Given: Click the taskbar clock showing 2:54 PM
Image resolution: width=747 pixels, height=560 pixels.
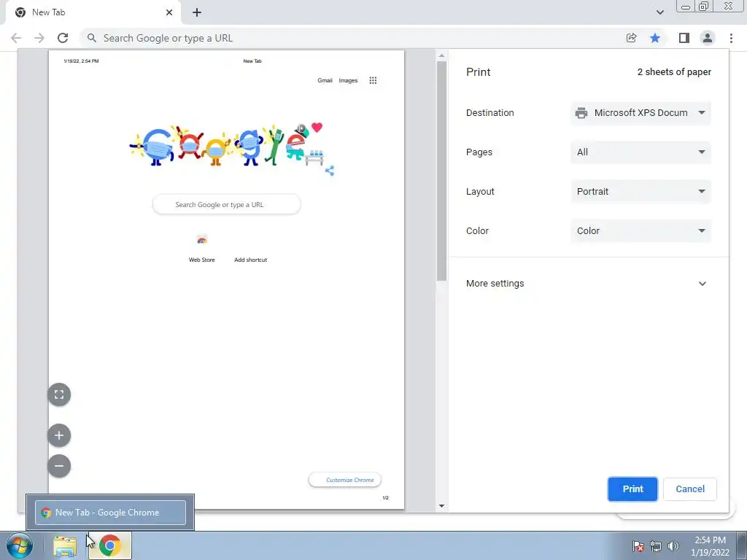Looking at the screenshot, I should click(710, 546).
